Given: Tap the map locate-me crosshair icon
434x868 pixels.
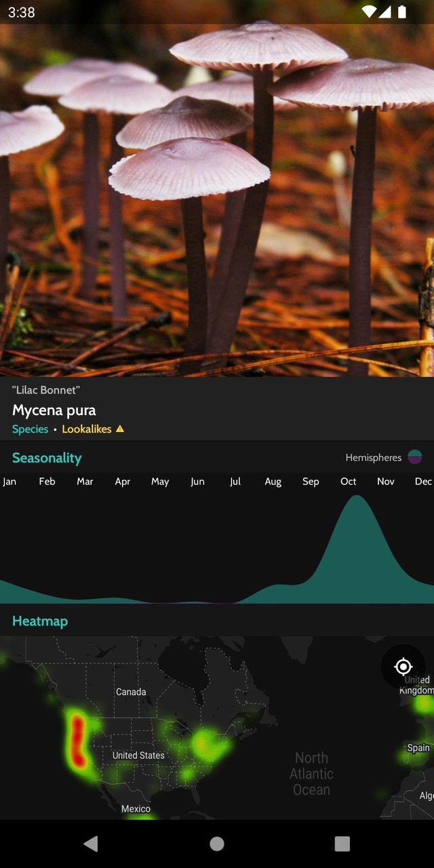Looking at the screenshot, I should click(403, 667).
